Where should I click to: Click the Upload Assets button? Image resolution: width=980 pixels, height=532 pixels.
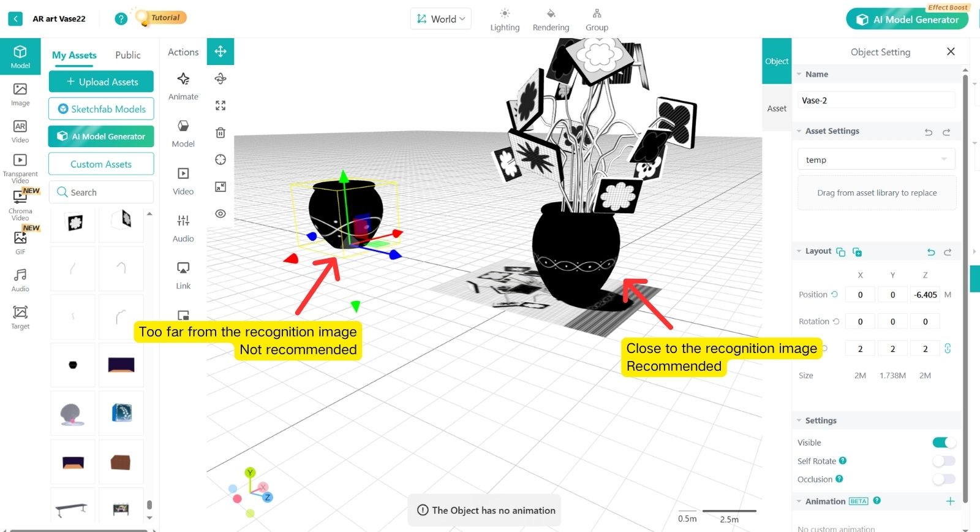click(101, 82)
